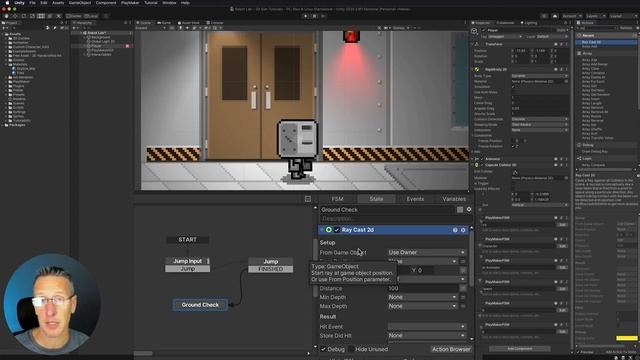
Task: Toggle the Local handle rotation button
Action: pos(91,16)
